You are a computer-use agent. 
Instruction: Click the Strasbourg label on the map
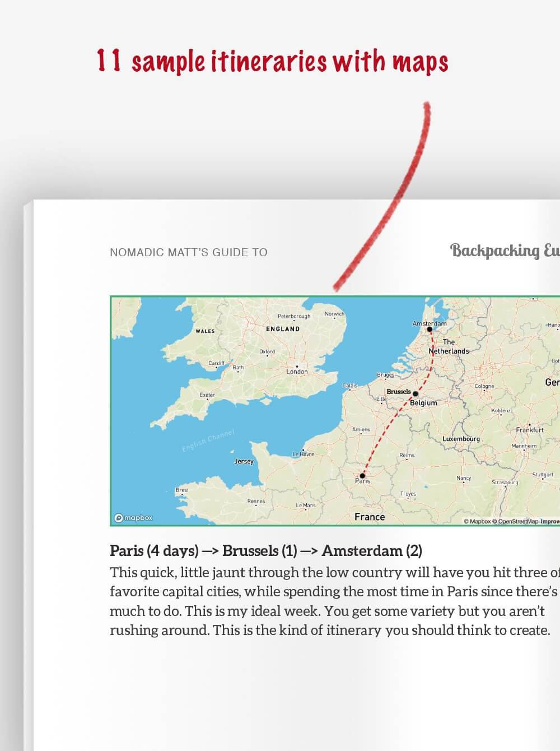coord(505,482)
